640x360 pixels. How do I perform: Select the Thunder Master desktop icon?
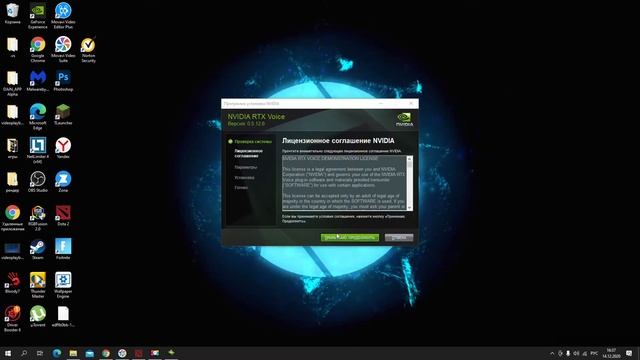pyautogui.click(x=38, y=285)
